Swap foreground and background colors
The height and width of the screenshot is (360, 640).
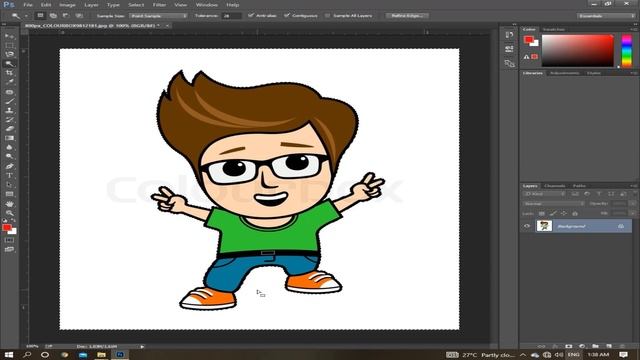[13, 221]
